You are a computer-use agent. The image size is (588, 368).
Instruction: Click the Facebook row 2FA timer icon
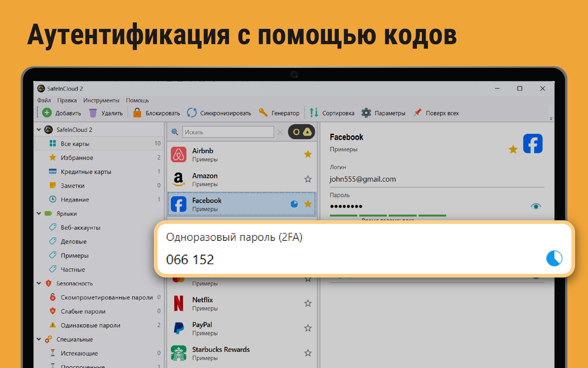(294, 204)
